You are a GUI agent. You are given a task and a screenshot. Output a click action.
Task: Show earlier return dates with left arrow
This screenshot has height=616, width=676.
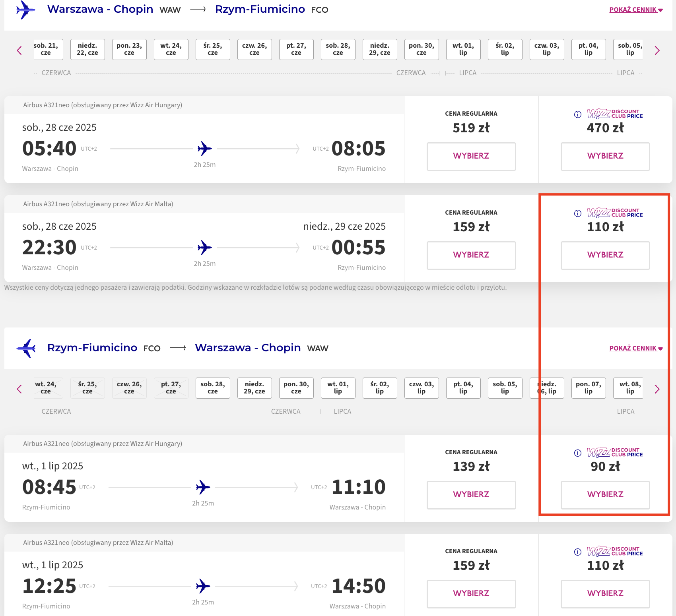(x=19, y=389)
